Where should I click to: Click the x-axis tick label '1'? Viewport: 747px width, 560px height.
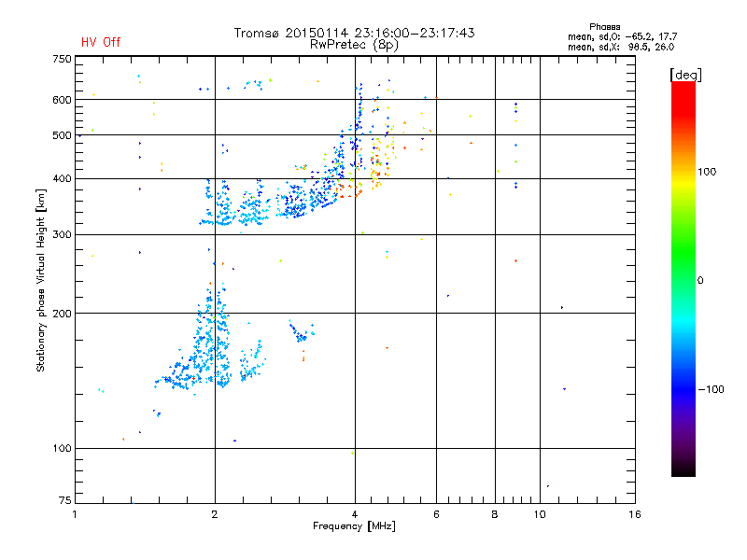pos(75,514)
